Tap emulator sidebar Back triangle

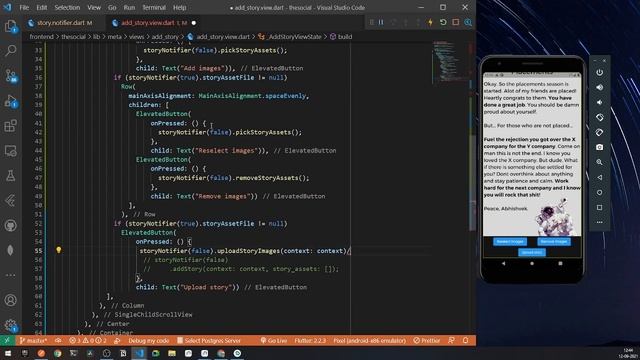(599, 177)
